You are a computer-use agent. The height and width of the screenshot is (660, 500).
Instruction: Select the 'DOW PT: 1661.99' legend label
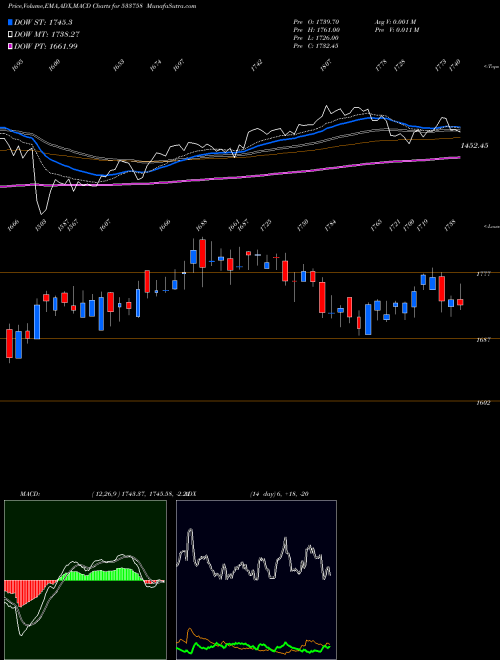tap(45, 46)
